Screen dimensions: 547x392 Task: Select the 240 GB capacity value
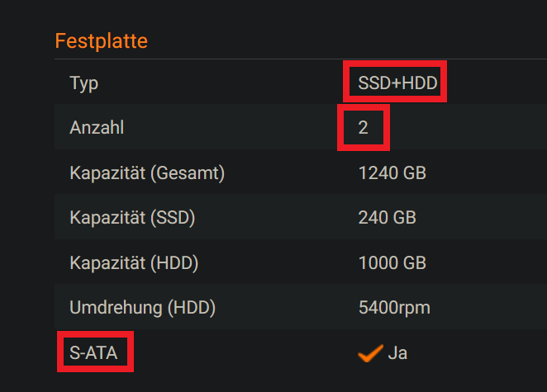388,219
